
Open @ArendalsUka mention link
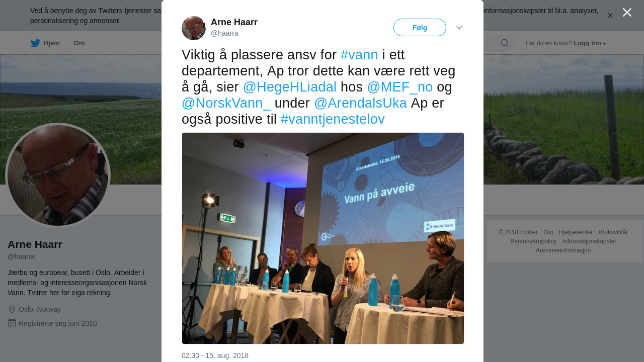[x=360, y=103]
